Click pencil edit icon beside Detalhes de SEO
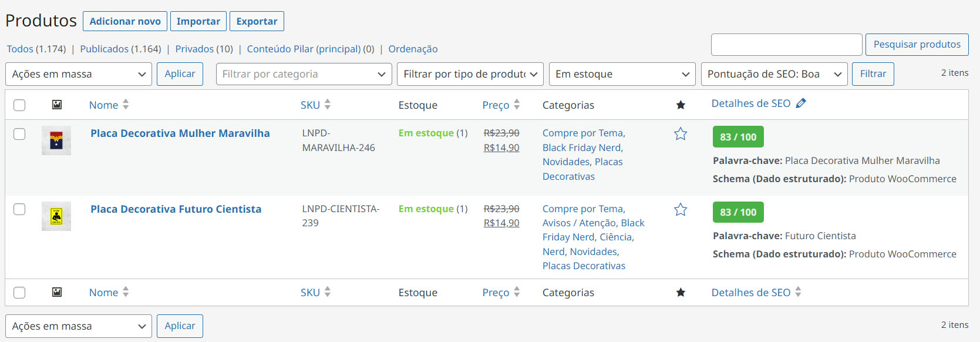Viewport: 980px width, 342px height. pos(801,103)
